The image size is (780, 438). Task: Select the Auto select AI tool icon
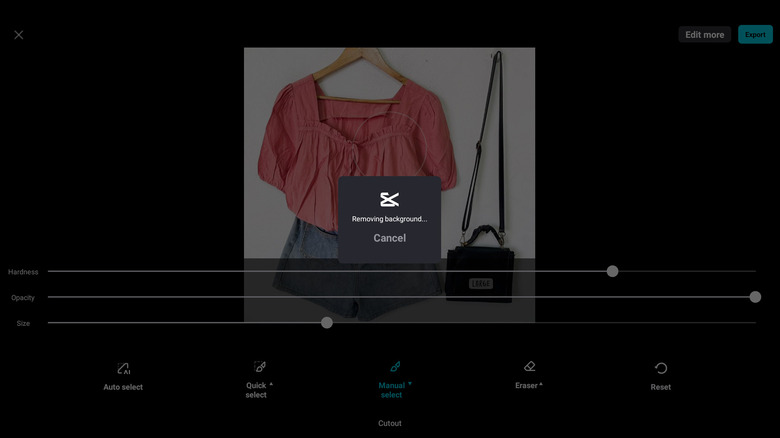[123, 368]
